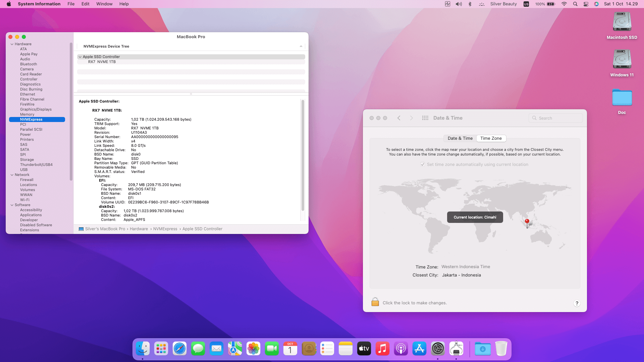The height and width of the screenshot is (362, 644).
Task: Click the time zone world map
Action: point(475,216)
